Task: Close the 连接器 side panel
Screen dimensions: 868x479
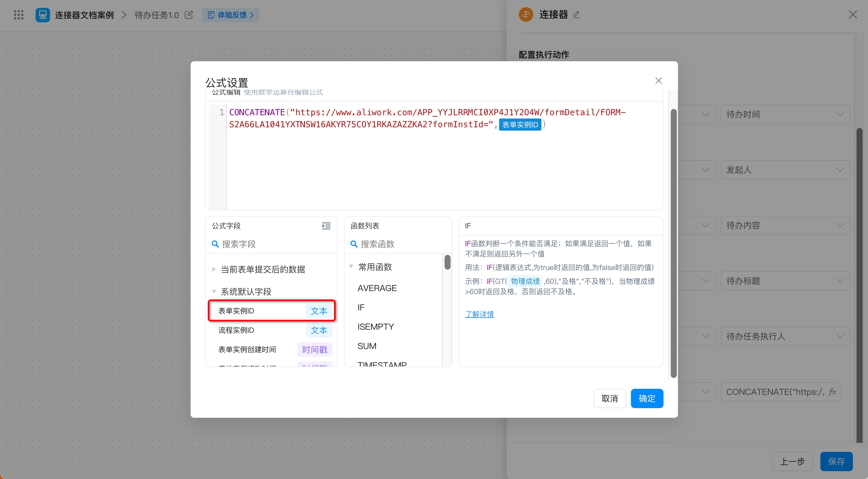Action: (853, 14)
